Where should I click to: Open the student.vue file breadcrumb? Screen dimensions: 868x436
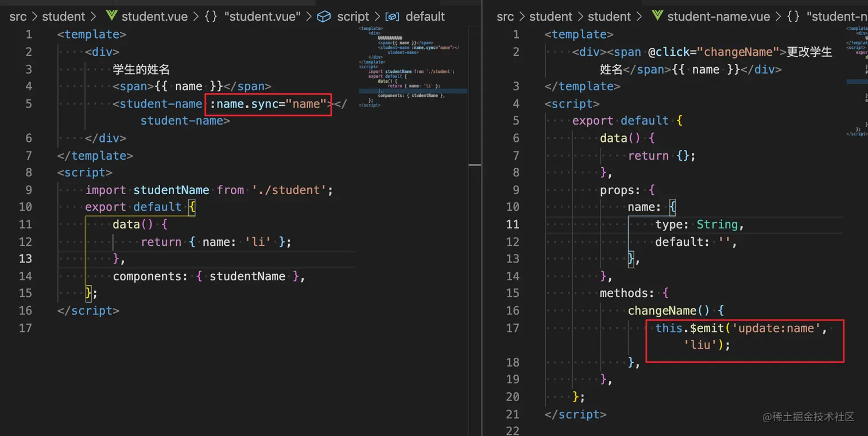[x=154, y=17]
